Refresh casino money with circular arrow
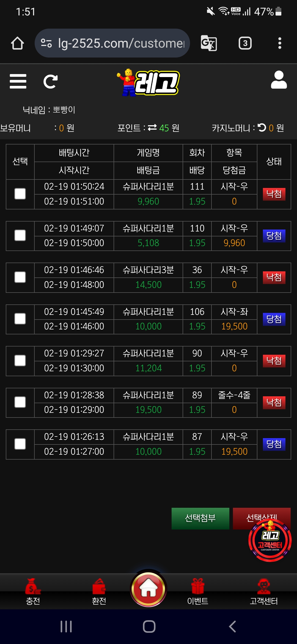The image size is (297, 644). click(262, 127)
